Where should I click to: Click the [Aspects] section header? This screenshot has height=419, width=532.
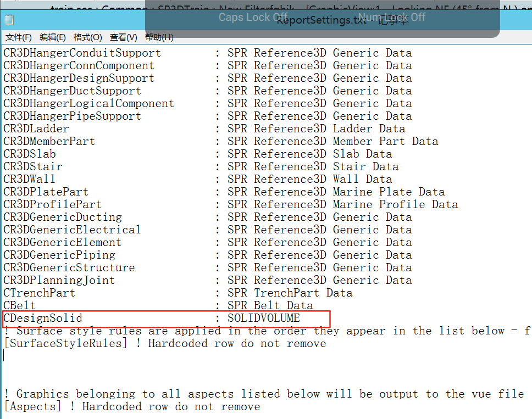32,406
